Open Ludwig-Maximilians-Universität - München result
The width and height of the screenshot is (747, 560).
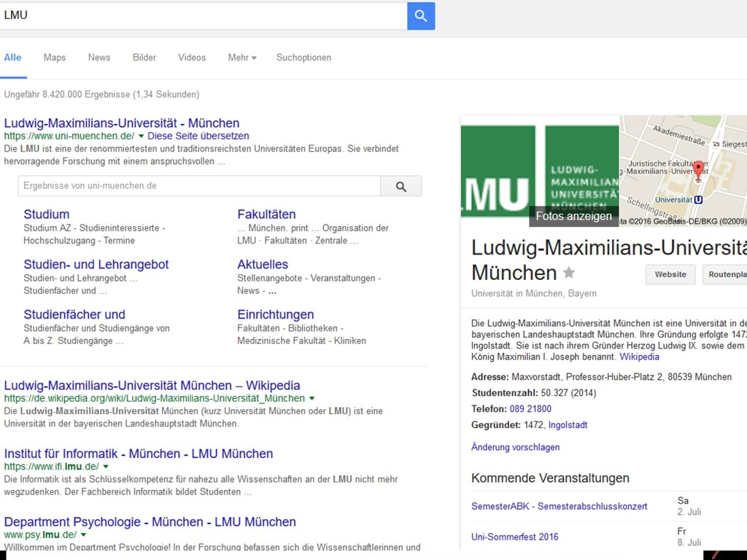tap(122, 122)
